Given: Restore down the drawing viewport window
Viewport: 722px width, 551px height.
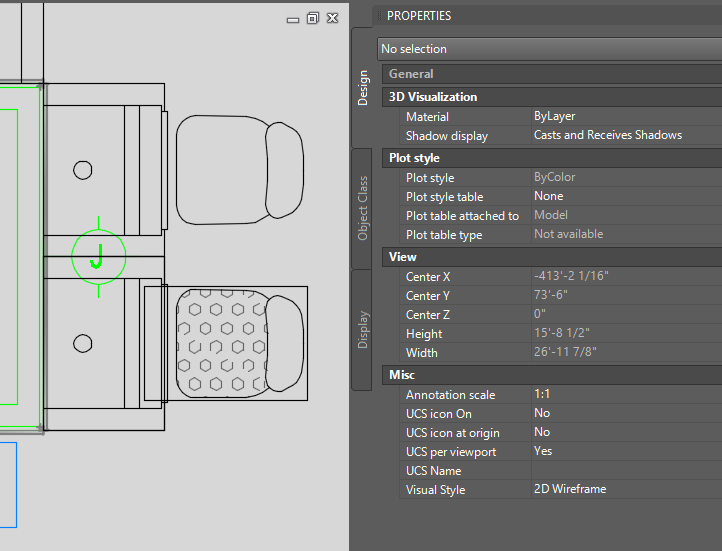Looking at the screenshot, I should point(313,18).
